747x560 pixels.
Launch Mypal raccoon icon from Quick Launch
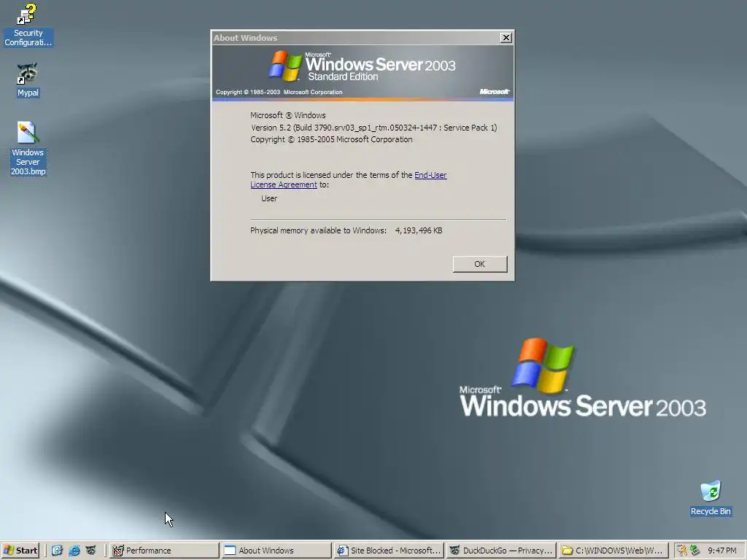click(x=90, y=551)
